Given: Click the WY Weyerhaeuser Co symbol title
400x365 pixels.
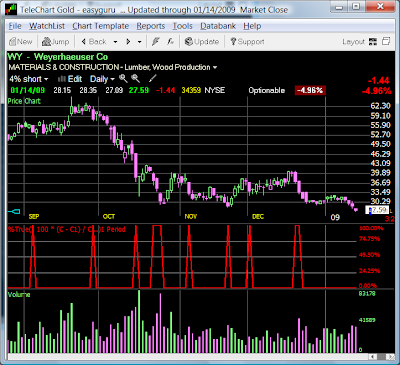Looking at the screenshot, I should point(58,57).
